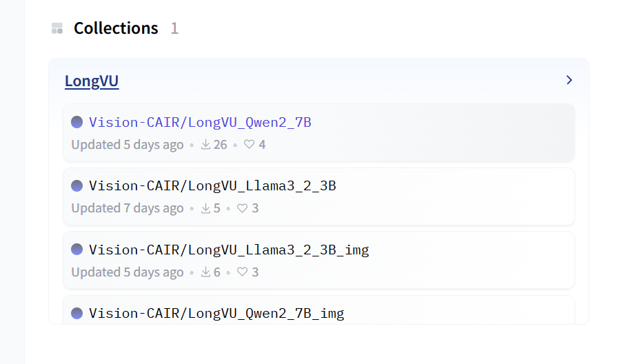This screenshot has width=619, height=364.
Task: Open Vision-CAIR/LongVU_Llama3_2_3B model
Action: coord(212,186)
